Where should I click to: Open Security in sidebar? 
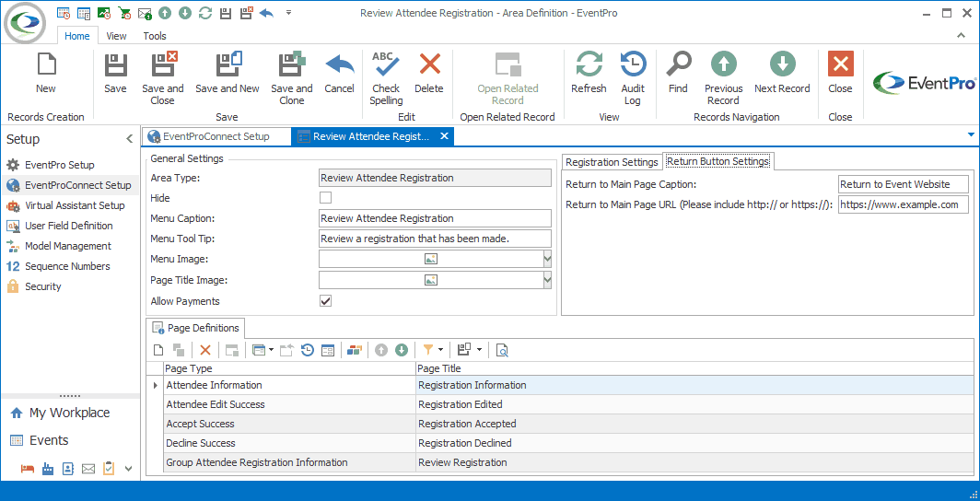(x=42, y=286)
